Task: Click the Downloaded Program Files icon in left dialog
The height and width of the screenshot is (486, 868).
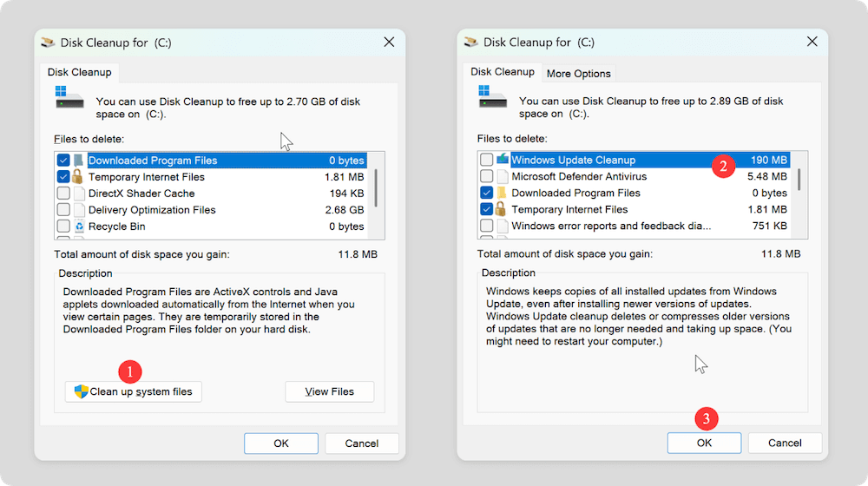Action: pos(79,161)
